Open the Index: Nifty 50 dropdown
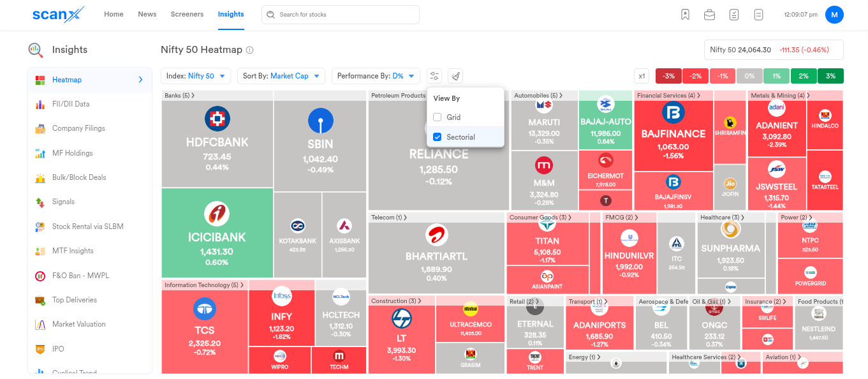This screenshot has height=379, width=868. pyautogui.click(x=196, y=76)
